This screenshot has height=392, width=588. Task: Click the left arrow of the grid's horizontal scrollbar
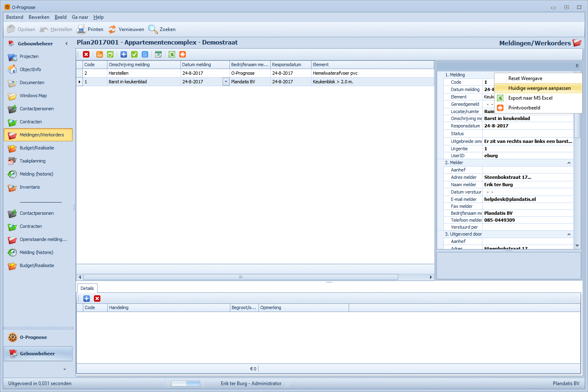point(80,277)
